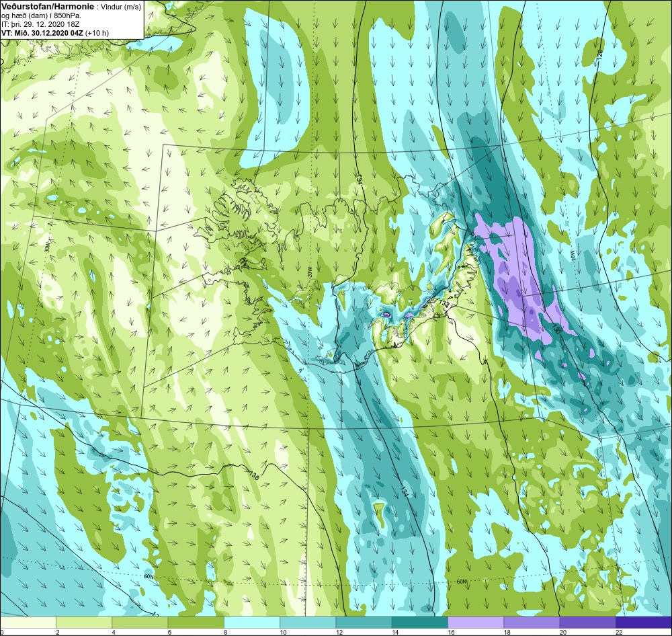Click the 'IT: þri. 29. 12. 2020 18Z' line
This screenshot has width=672, height=636.
(x=41, y=24)
